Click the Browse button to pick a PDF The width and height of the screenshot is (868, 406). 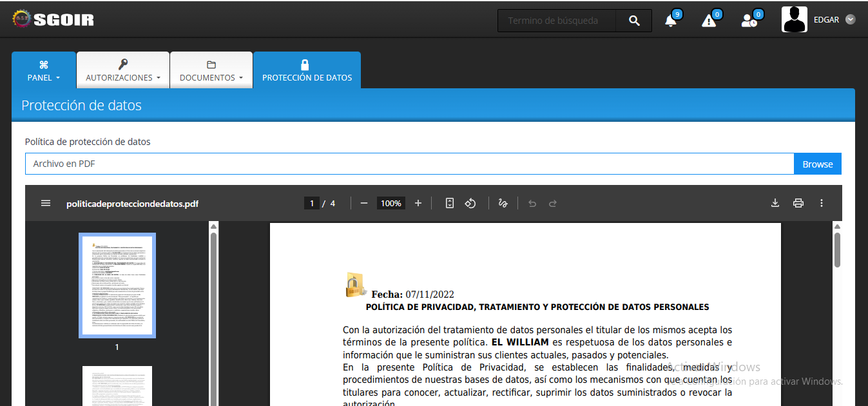click(x=817, y=164)
